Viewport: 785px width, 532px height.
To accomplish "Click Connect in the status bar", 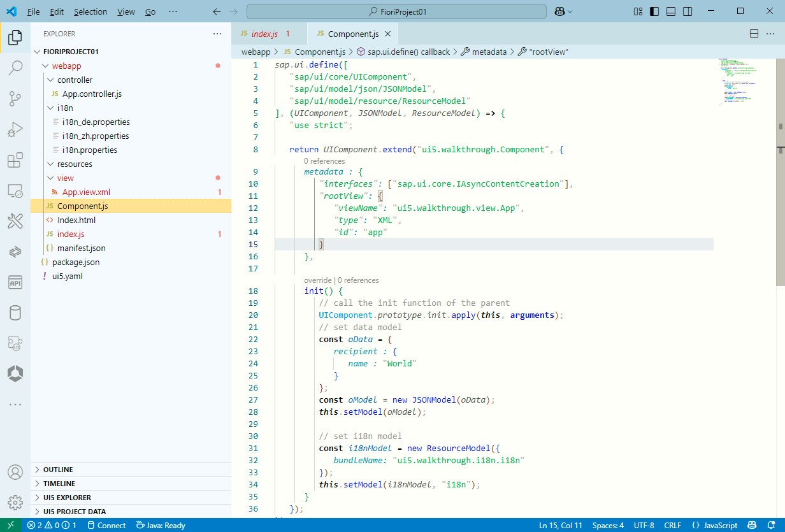I will (106, 526).
